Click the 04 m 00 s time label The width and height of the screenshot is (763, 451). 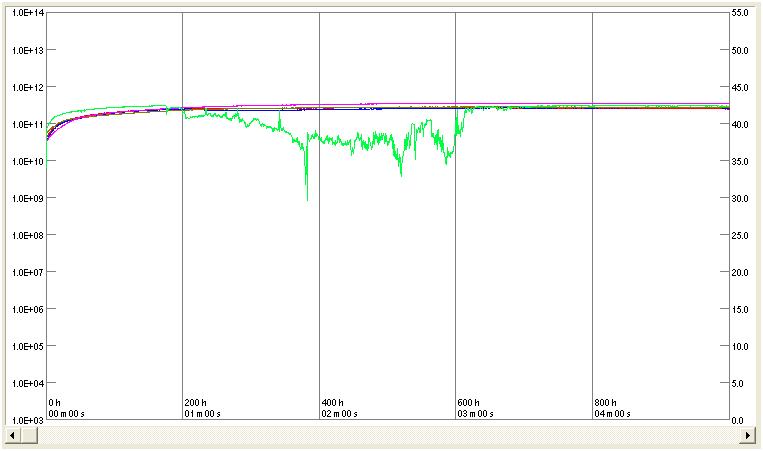[612, 414]
